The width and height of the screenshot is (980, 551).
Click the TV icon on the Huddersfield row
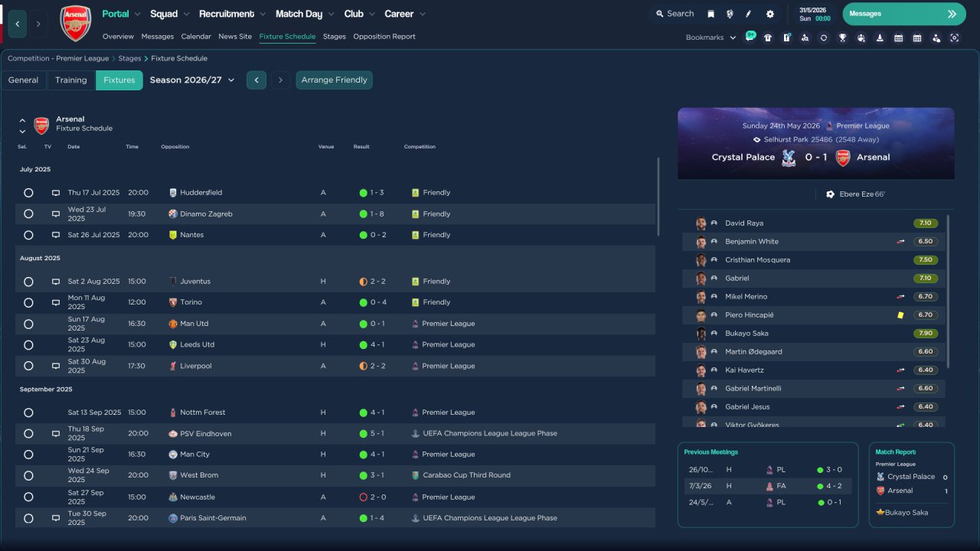click(x=55, y=193)
